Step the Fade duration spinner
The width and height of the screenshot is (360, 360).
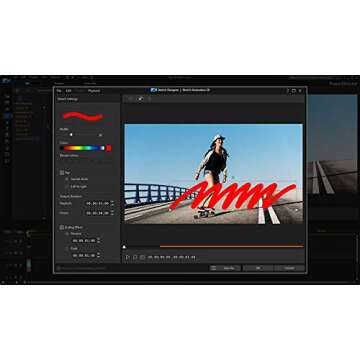[x=98, y=255]
